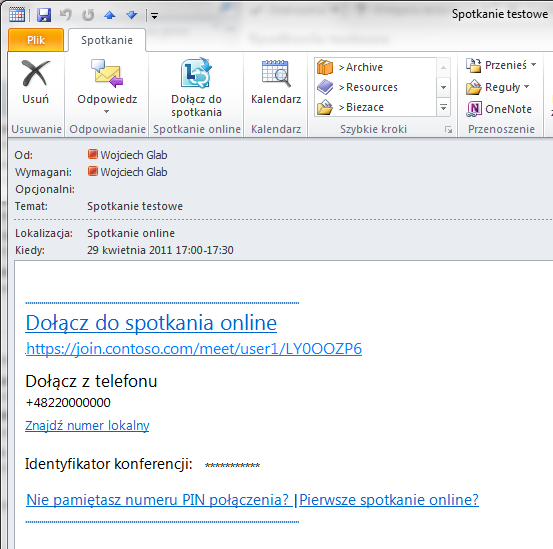Click the masked conference ID asterisks
Viewport: 553px width, 549px height.
232,465
